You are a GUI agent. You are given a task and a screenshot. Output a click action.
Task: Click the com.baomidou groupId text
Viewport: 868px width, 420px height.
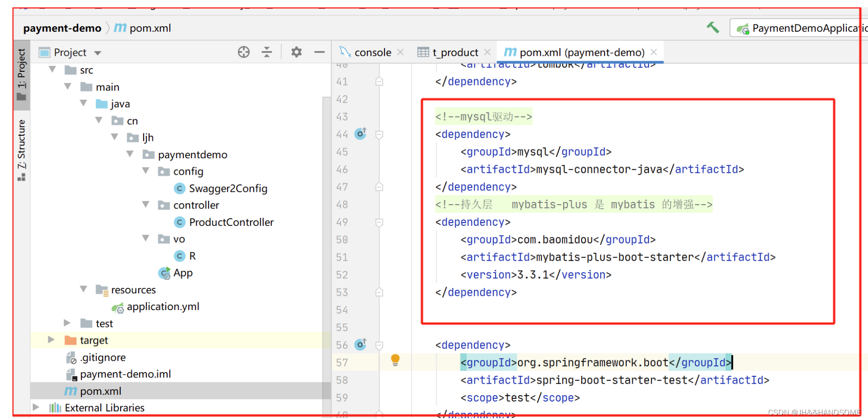(555, 240)
